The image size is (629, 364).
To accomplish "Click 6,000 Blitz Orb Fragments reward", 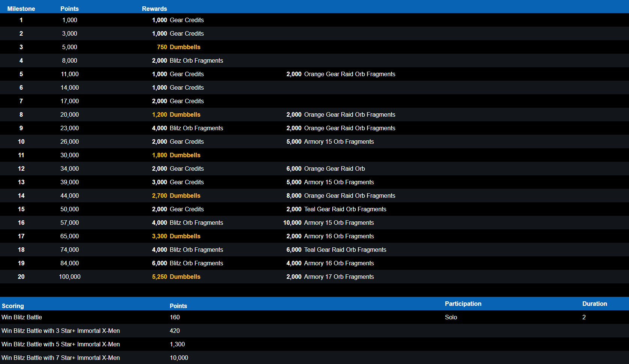I will tap(187, 263).
